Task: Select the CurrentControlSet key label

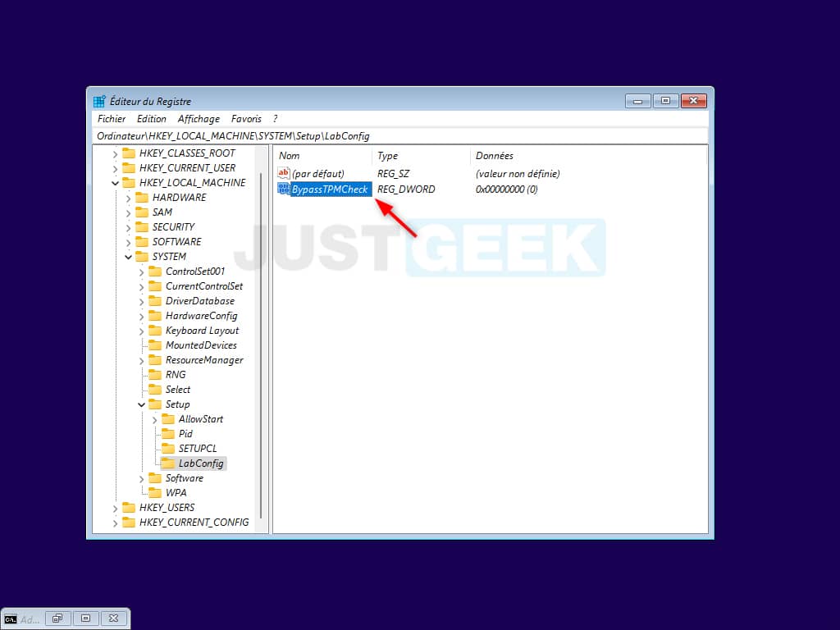Action: click(204, 286)
